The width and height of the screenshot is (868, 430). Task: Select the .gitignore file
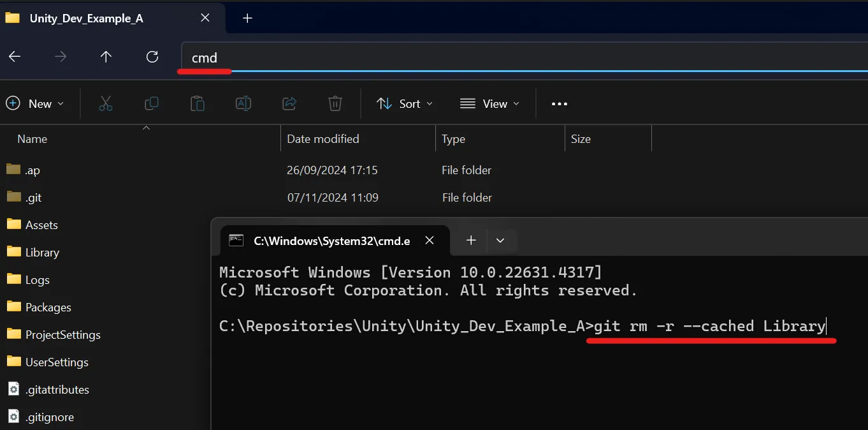(48, 417)
